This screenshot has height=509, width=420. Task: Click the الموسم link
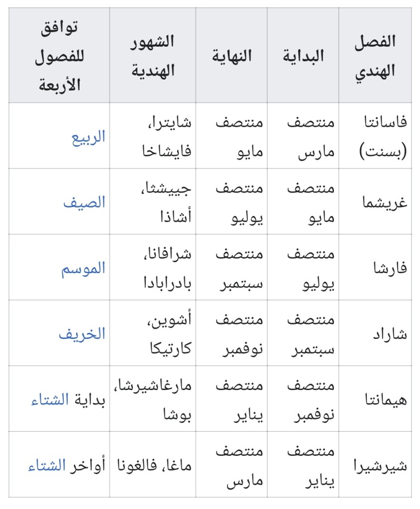[x=83, y=269]
